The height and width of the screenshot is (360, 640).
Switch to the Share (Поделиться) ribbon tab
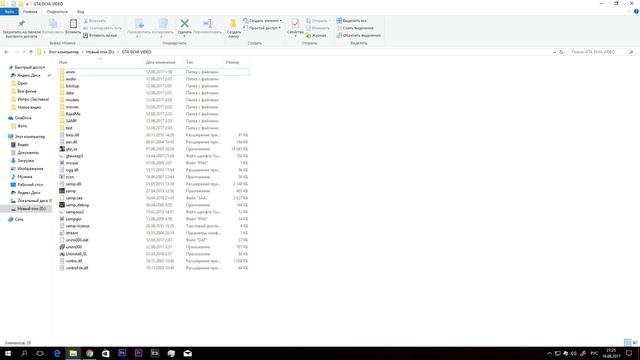(57, 12)
